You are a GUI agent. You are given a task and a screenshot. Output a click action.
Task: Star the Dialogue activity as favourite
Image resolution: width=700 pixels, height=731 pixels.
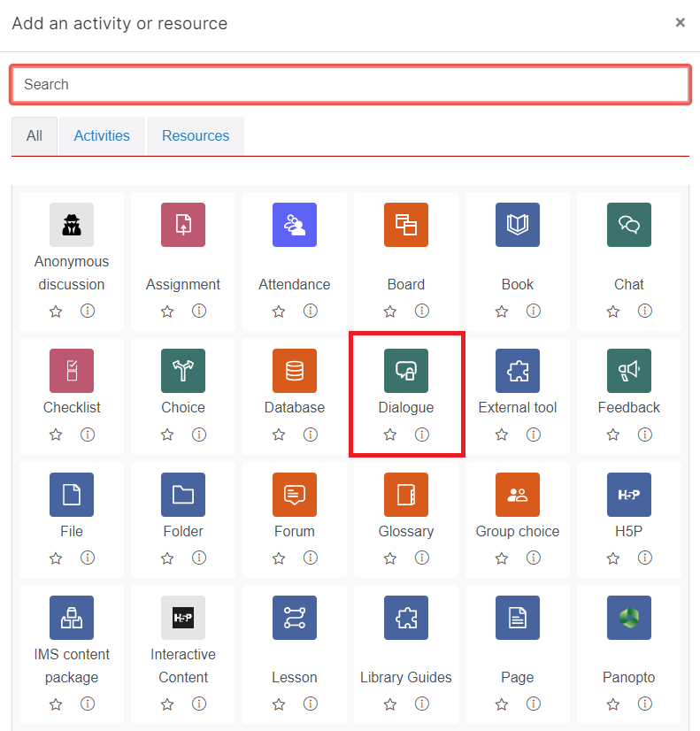coord(390,435)
